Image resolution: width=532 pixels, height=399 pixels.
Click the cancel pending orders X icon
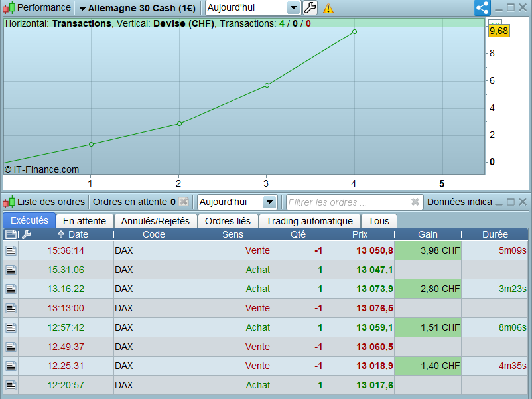click(x=183, y=202)
